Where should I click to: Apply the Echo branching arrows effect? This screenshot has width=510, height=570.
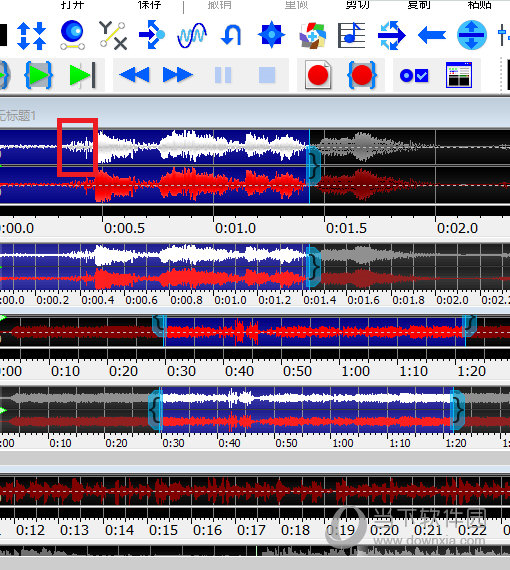click(152, 35)
